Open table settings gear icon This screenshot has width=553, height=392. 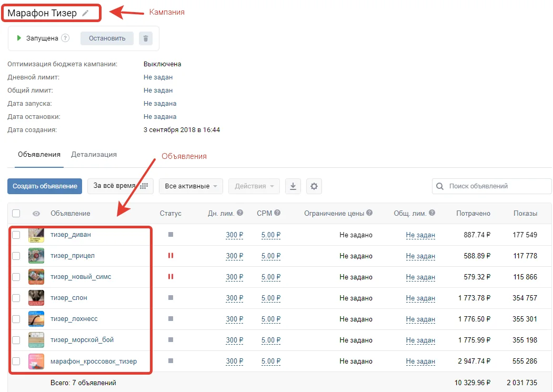tap(314, 186)
